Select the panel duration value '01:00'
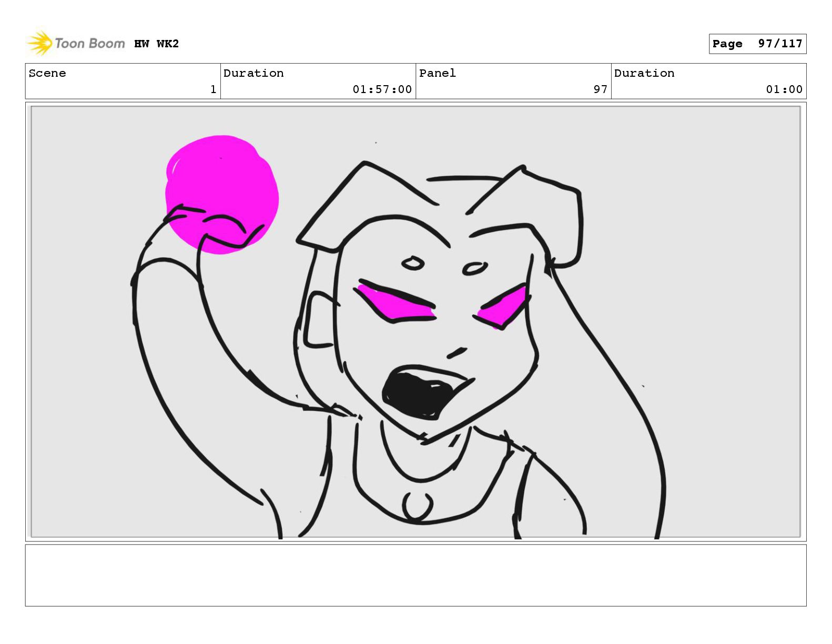 pos(784,89)
